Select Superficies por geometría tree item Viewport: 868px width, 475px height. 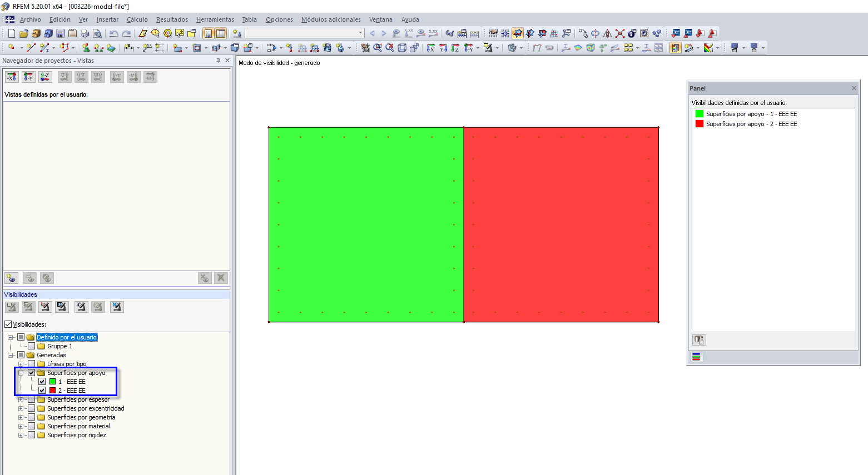(81, 417)
